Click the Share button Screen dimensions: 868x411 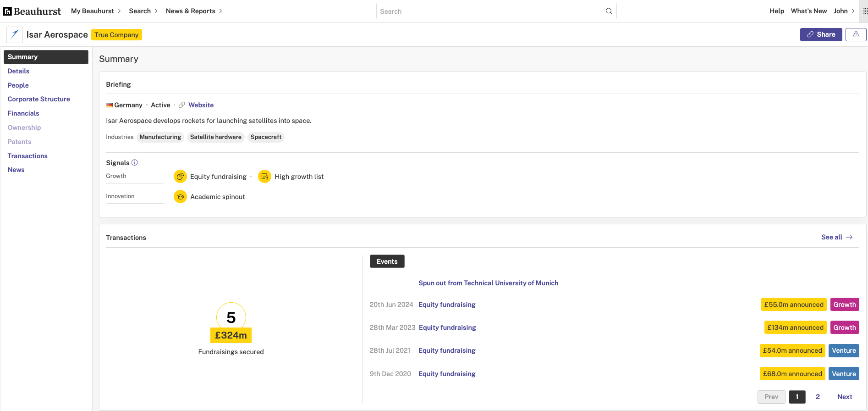821,34
